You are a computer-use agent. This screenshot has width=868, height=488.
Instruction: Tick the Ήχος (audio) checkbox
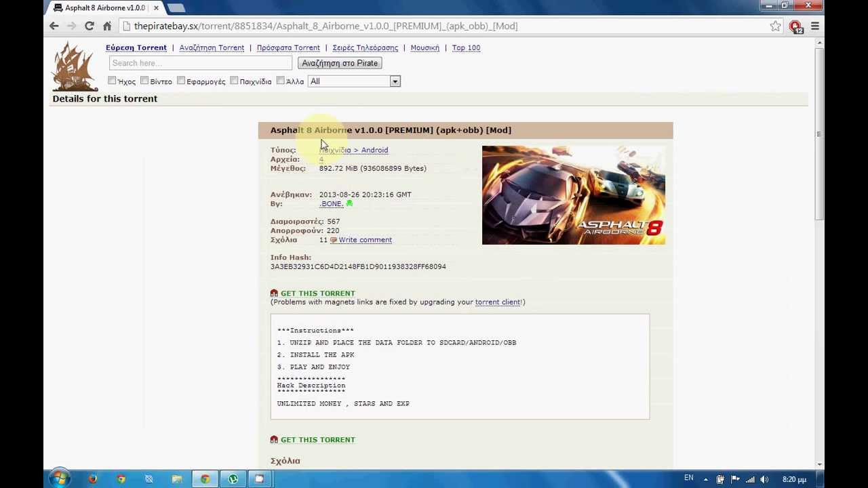[x=112, y=81]
